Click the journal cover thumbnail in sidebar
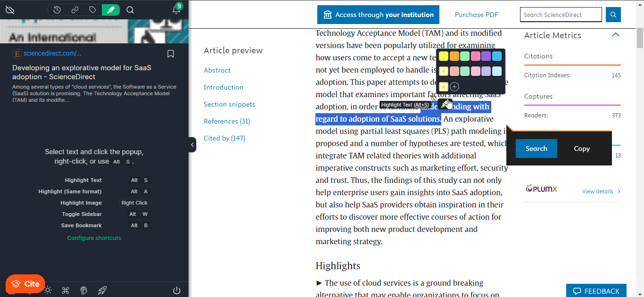The width and height of the screenshot is (644, 297). [x=94, y=32]
